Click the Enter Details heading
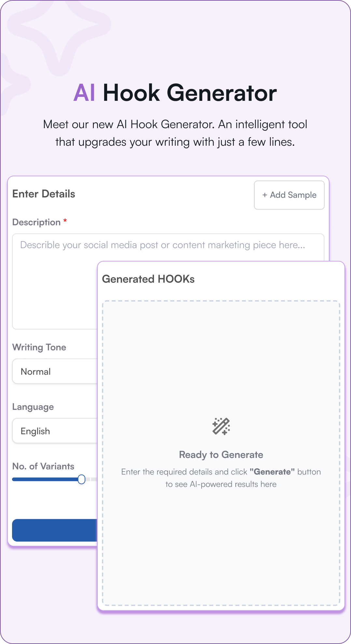This screenshot has height=644, width=351. tap(43, 194)
